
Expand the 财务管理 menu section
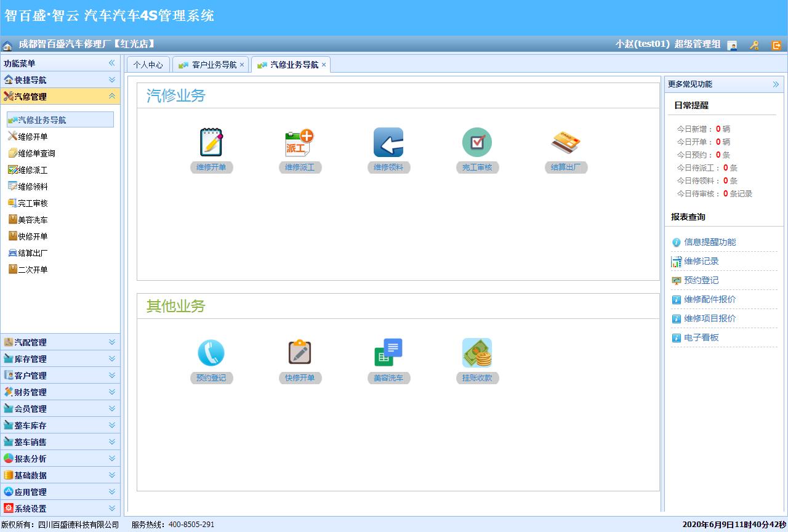pyautogui.click(x=60, y=392)
